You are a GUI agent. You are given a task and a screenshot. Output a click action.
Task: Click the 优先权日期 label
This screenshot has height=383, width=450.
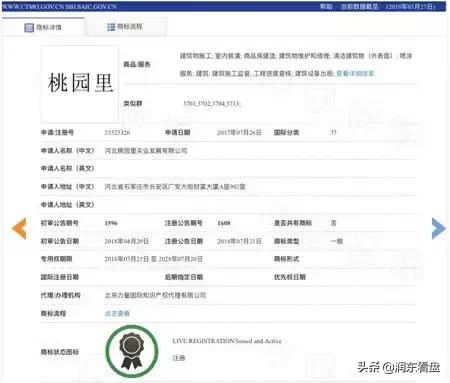290,277
